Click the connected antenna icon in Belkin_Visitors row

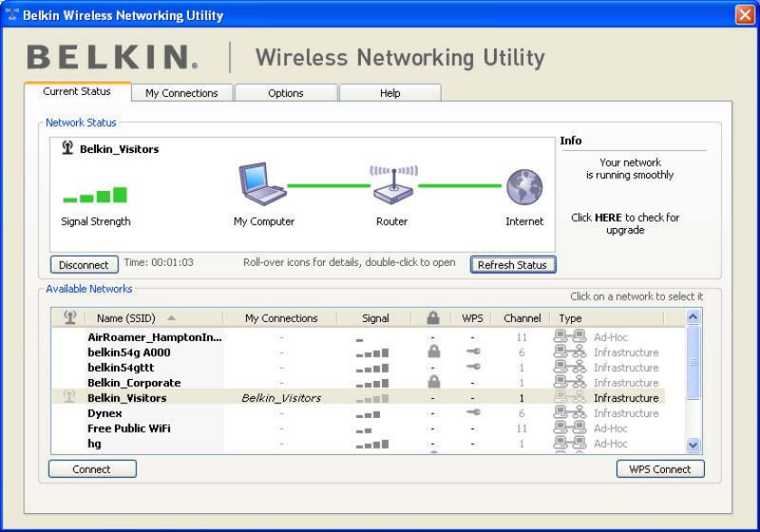[x=70, y=397]
